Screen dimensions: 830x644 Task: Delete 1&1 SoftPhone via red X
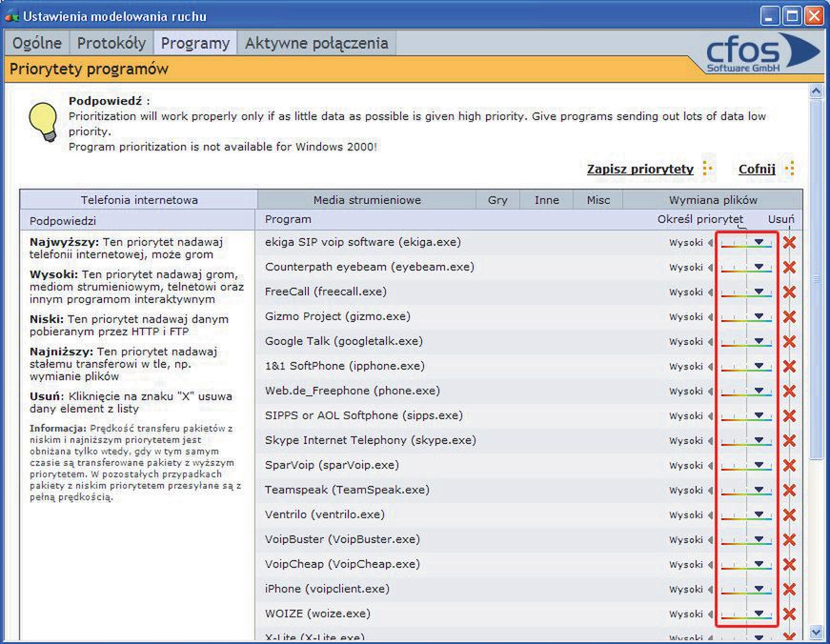789,366
